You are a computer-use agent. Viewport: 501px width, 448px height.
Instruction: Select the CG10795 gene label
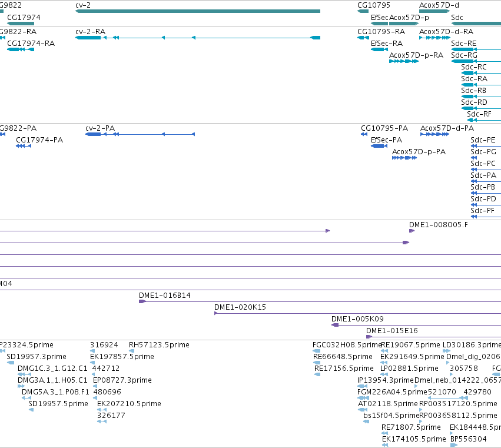point(374,5)
